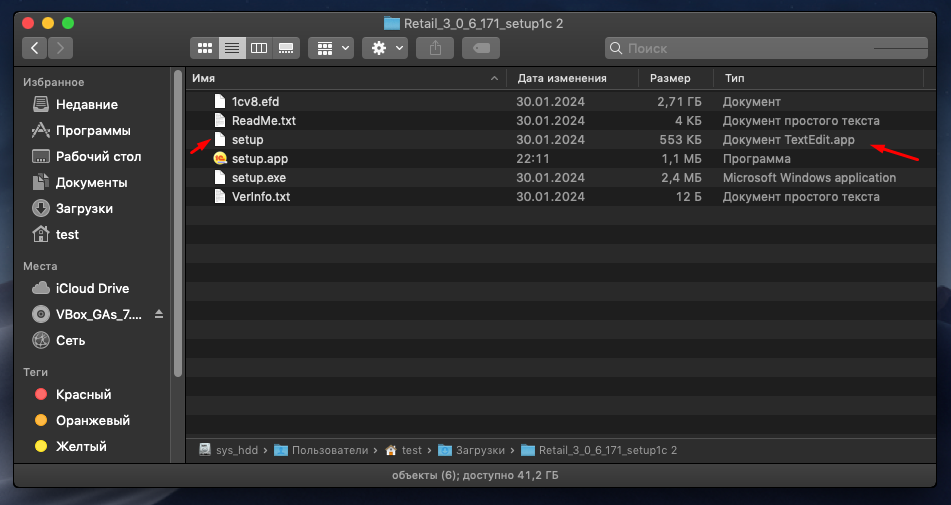This screenshot has width=951, height=505.
Task: Click the 2,71 ГБ size value
Action: [x=679, y=101]
